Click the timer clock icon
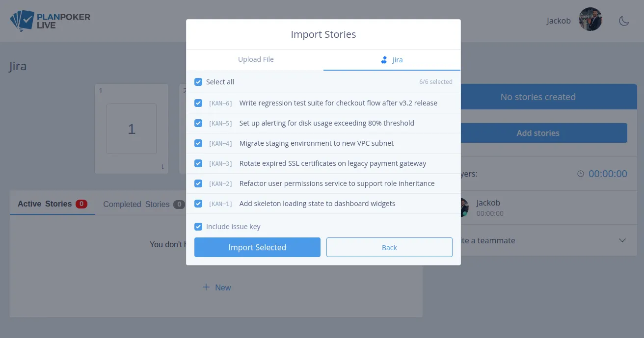 tap(581, 174)
